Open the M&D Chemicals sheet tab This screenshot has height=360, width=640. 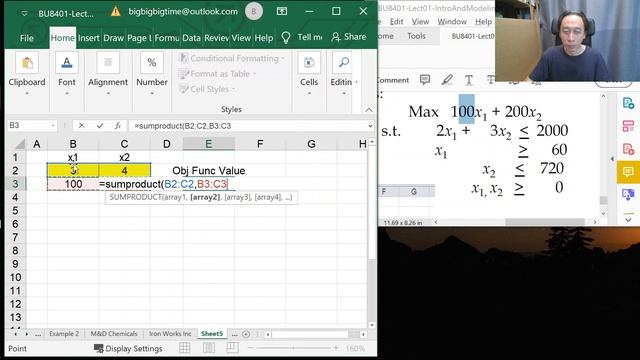pyautogui.click(x=114, y=334)
